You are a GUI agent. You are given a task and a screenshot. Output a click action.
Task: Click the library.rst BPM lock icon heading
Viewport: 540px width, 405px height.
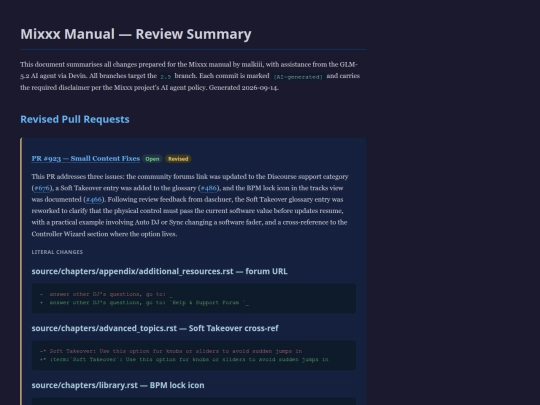[118, 385]
